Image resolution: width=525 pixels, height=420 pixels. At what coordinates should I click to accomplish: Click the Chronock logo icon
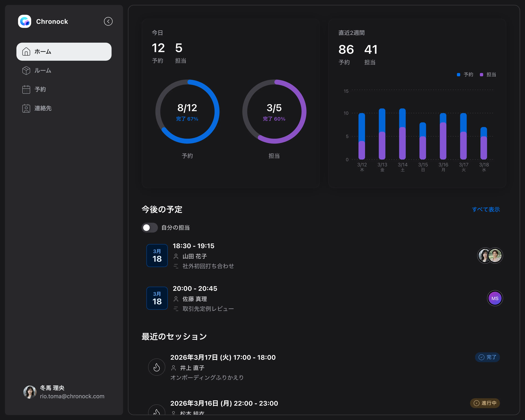[25, 21]
